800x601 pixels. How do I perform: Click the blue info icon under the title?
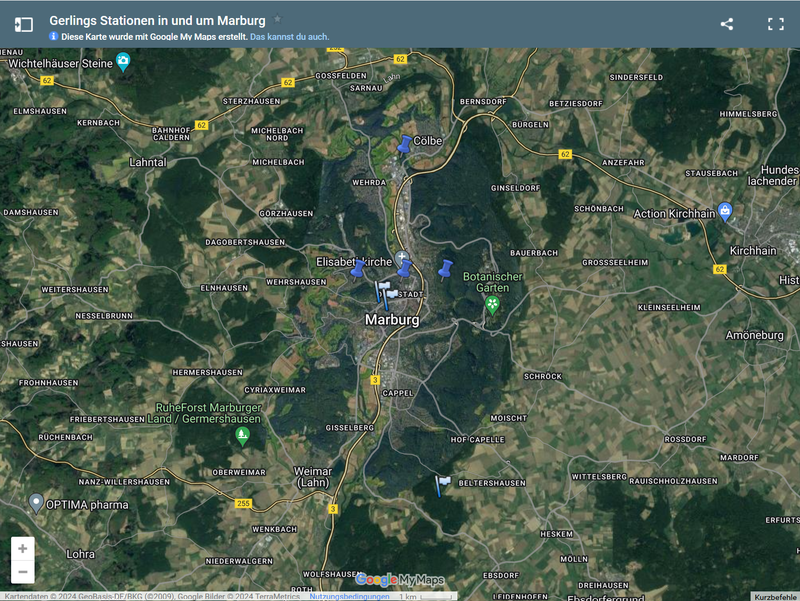click(54, 36)
